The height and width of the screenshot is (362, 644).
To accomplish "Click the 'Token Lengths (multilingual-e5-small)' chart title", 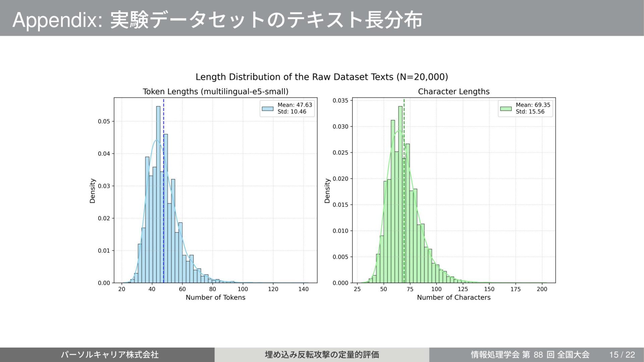I will [215, 92].
